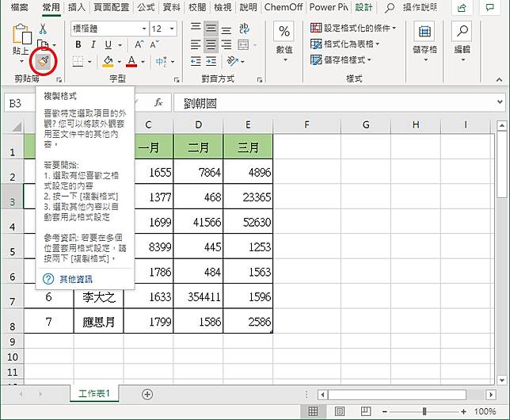
Task: Click the Format Painter brush icon
Action: click(43, 61)
